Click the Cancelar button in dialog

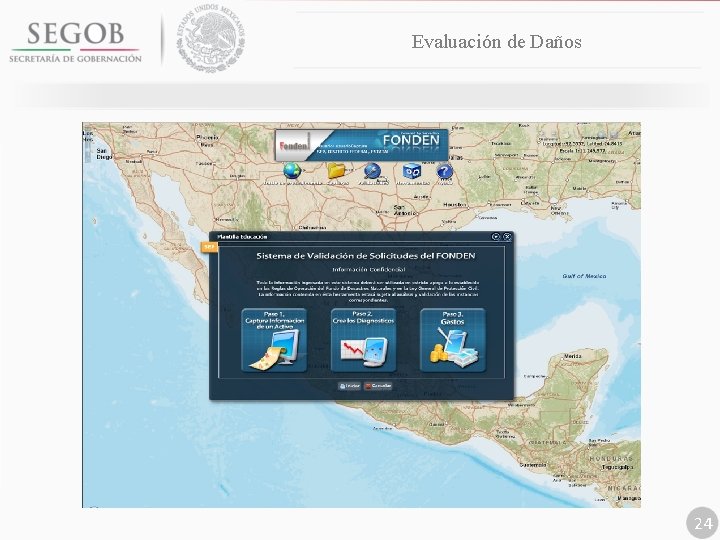coord(378,386)
